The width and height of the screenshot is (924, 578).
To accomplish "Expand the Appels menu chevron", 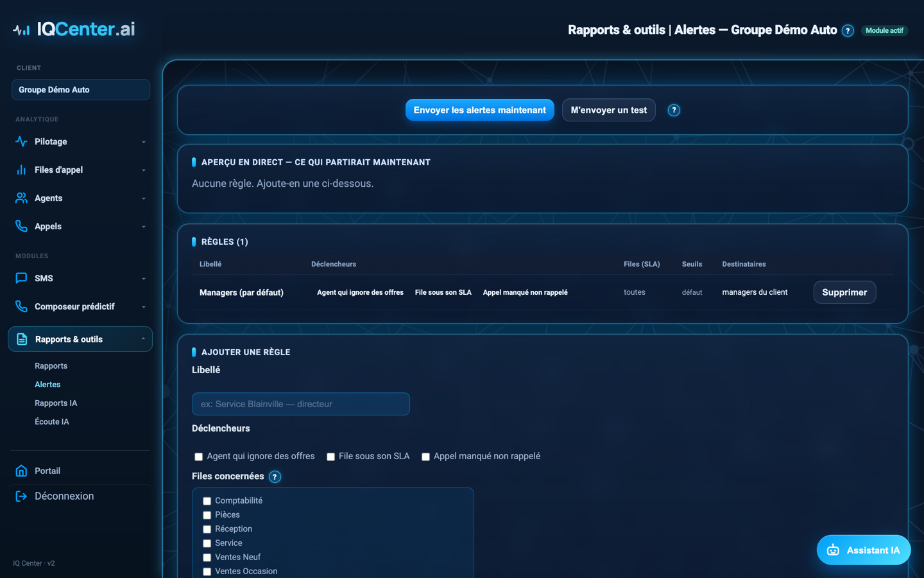I will point(144,227).
